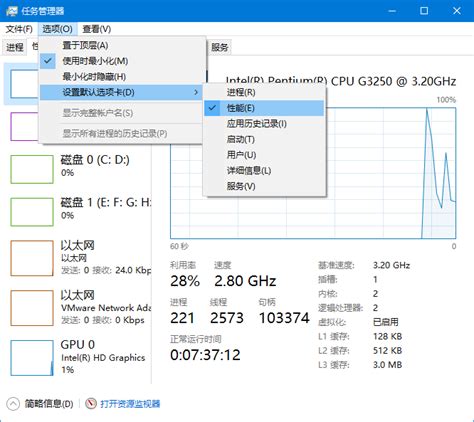Select first 以太网 graph thumbnail
This screenshot has height=422, width=474.
[x=32, y=258]
